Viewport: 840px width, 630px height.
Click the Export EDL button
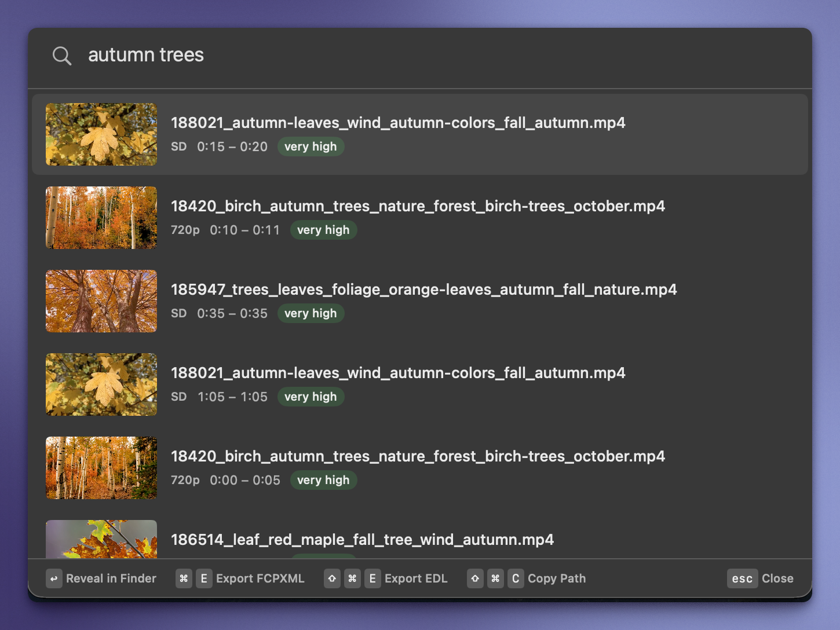click(x=416, y=578)
